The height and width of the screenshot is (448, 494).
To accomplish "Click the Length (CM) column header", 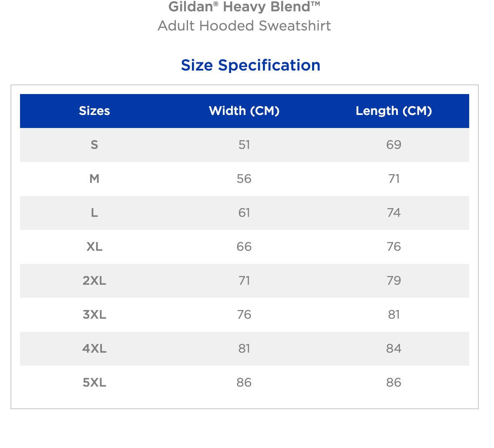I will (393, 111).
